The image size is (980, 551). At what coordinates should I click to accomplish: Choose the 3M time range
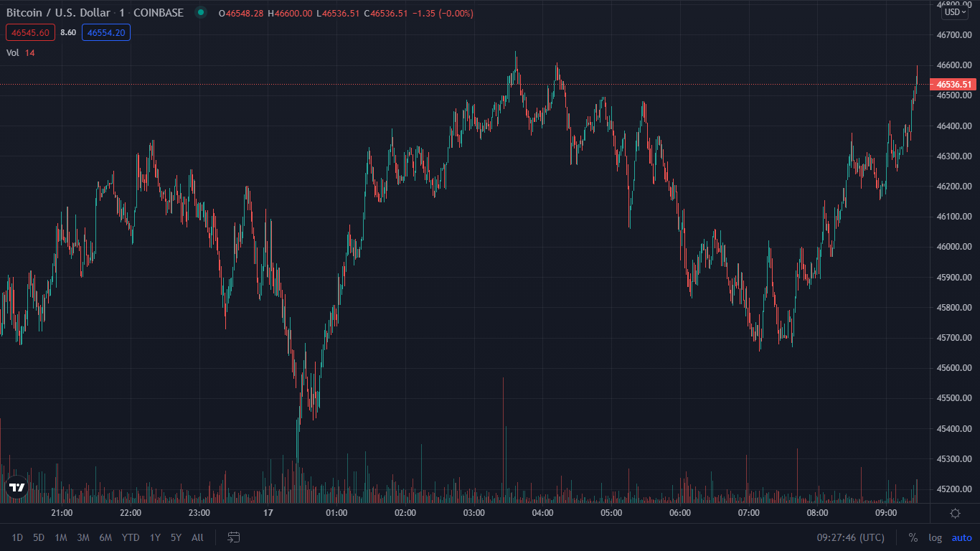83,537
